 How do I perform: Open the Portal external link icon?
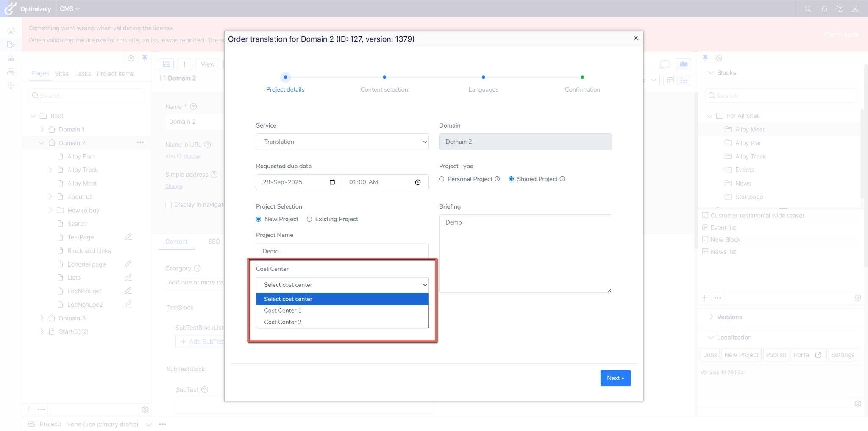tap(818, 355)
